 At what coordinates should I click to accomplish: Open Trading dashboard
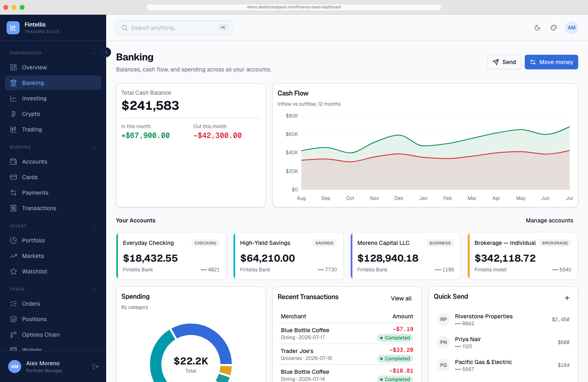click(x=53, y=129)
